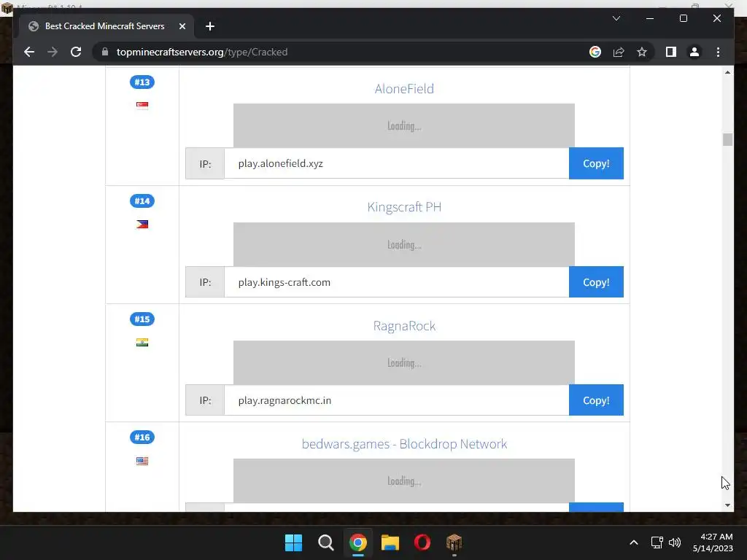Open bedwars.games - Blockdrop Network link
The image size is (747, 560).
tap(404, 444)
